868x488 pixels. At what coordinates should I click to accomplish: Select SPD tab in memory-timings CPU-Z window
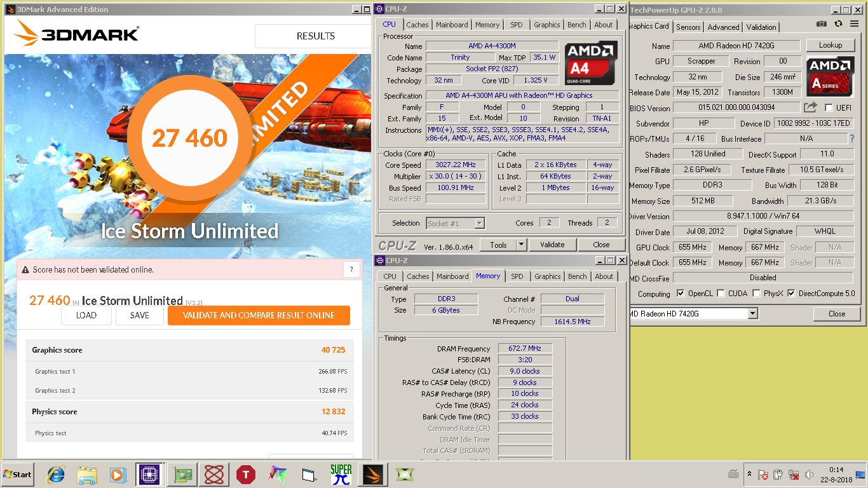pos(517,276)
